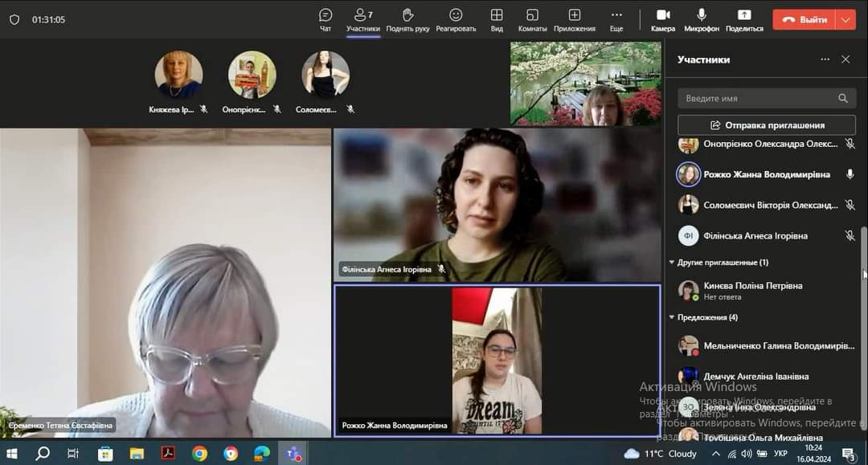Toggle the Участники panel

(x=363, y=20)
